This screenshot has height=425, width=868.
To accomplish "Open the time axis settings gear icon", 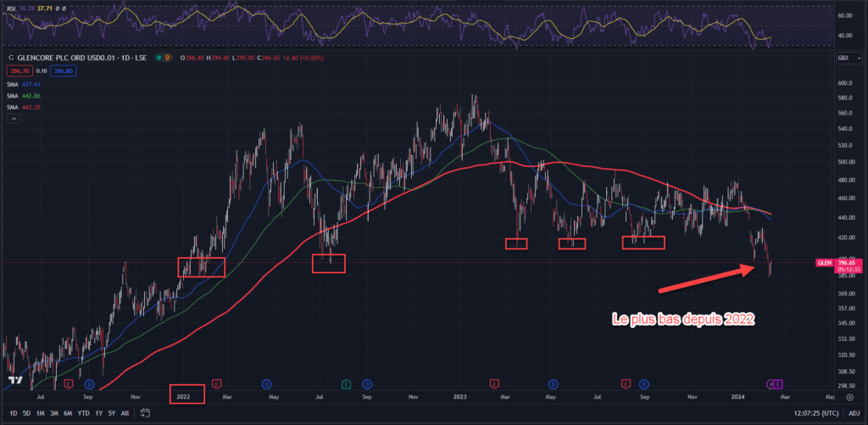I will tap(849, 397).
